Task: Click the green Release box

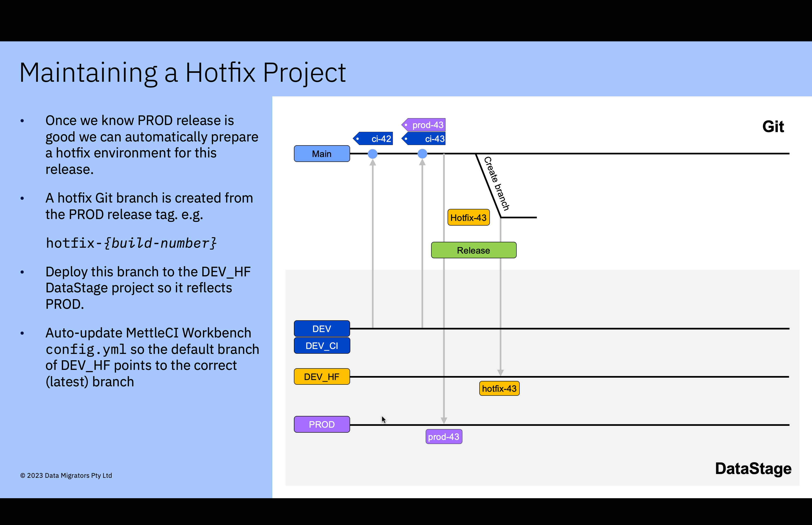Action: 473,250
